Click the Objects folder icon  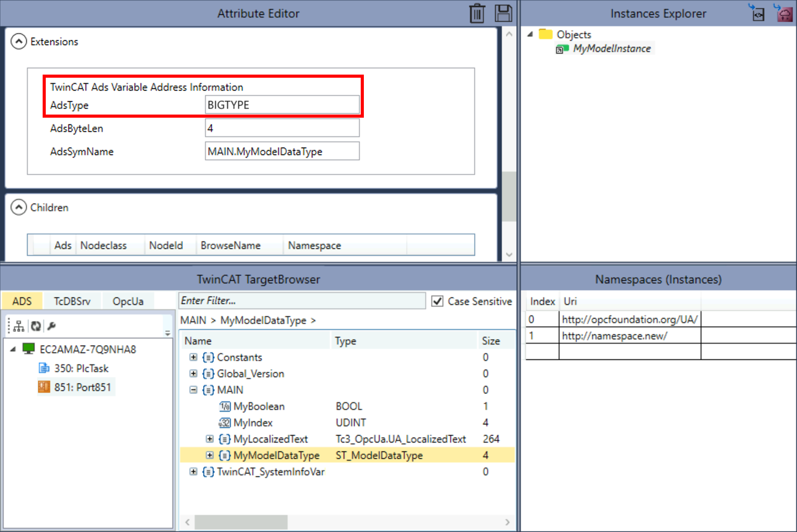(x=546, y=34)
